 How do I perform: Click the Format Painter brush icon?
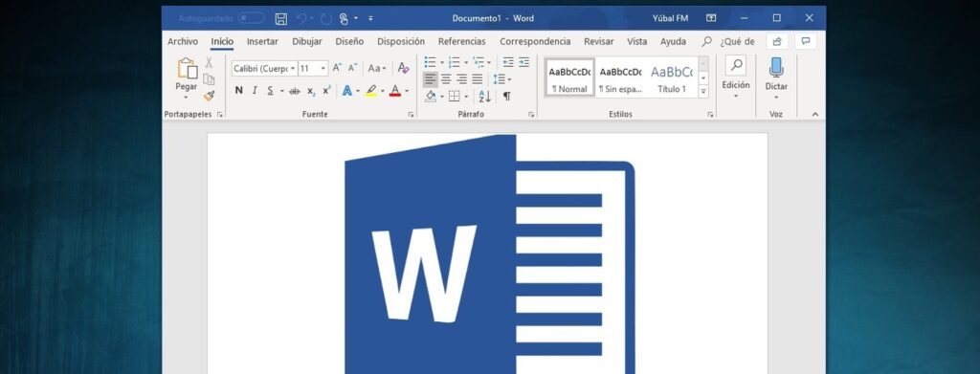coord(209,96)
